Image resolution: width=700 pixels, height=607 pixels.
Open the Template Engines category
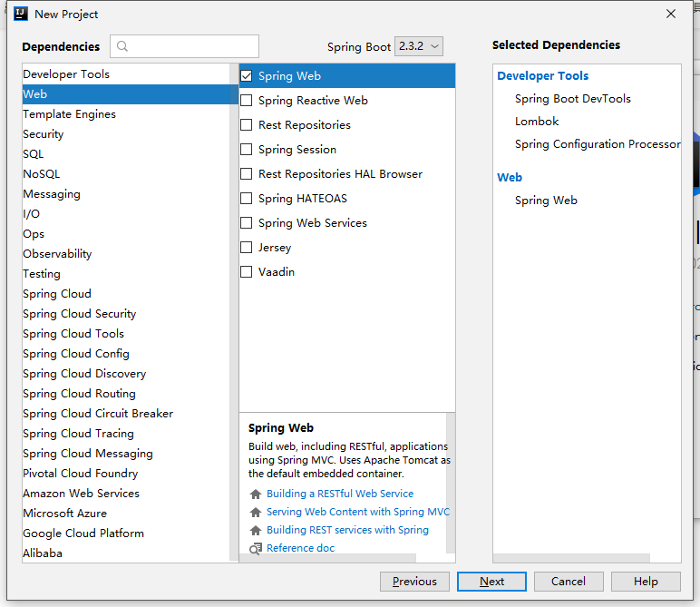(69, 114)
